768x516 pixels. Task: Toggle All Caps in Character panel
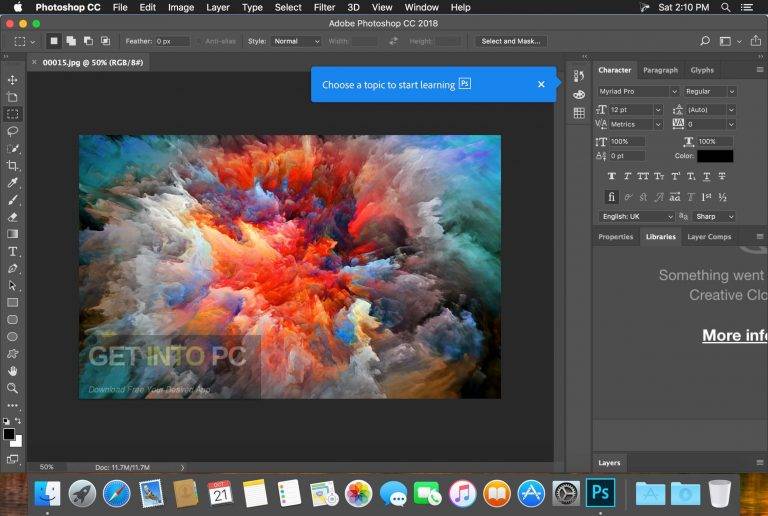643,176
